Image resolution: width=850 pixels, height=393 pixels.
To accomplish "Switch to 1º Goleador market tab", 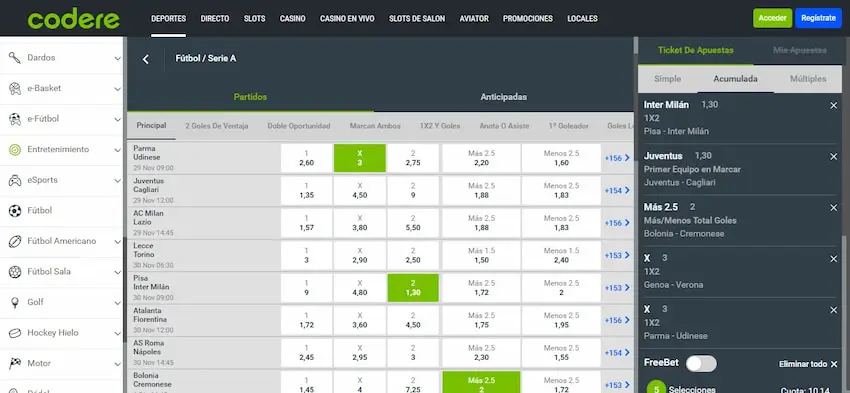I will [x=568, y=126].
